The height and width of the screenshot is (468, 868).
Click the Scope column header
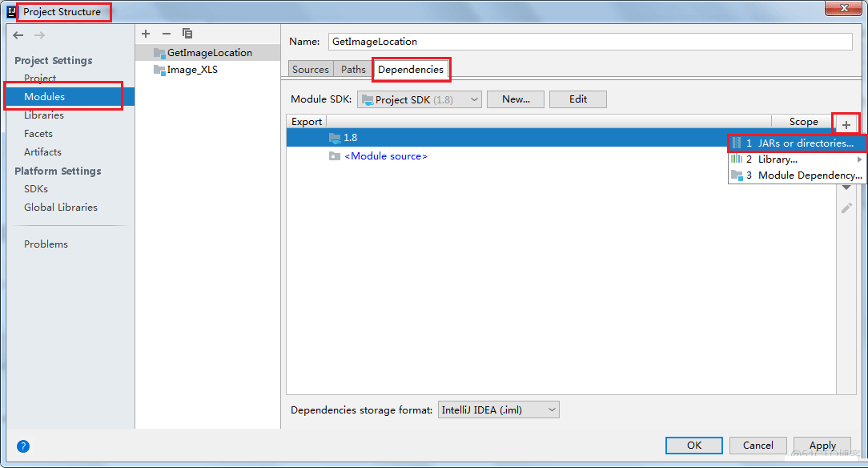803,121
